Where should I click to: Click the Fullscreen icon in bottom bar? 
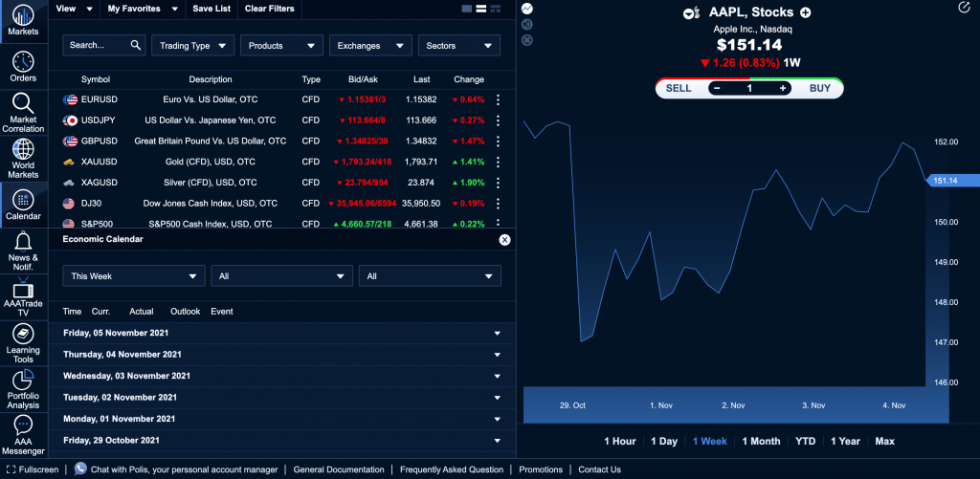(11, 469)
